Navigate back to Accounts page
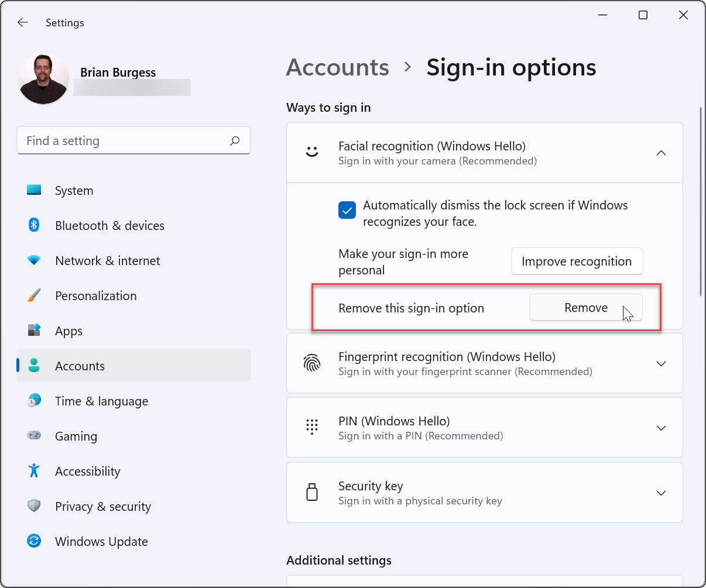 click(x=337, y=67)
